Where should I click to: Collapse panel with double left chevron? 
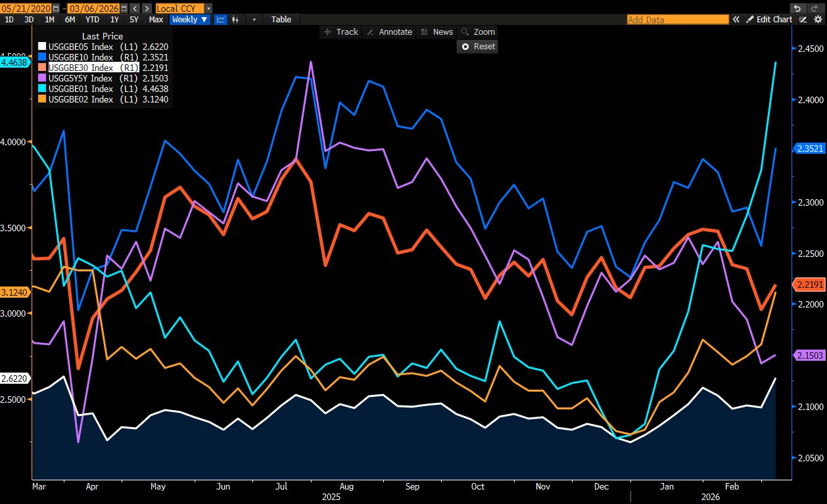[x=737, y=20]
